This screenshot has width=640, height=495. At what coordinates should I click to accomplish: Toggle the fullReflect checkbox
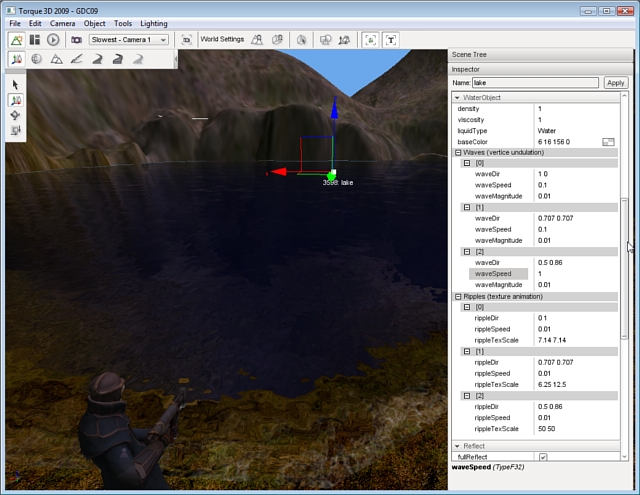point(543,457)
